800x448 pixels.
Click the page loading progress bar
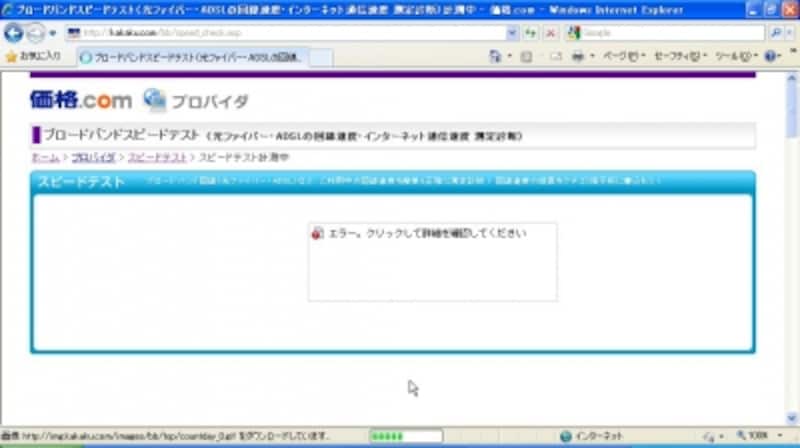(406, 436)
